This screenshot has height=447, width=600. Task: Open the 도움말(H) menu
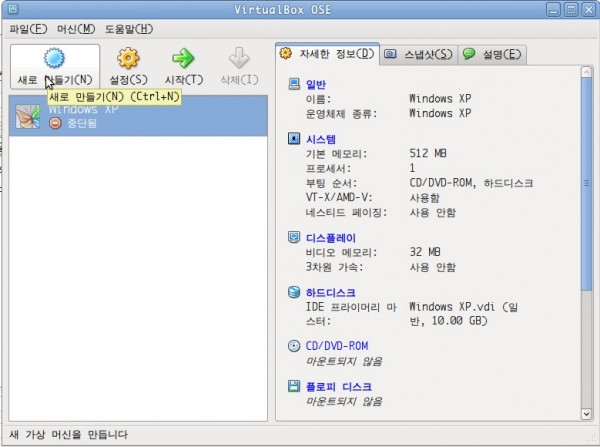coord(129,29)
